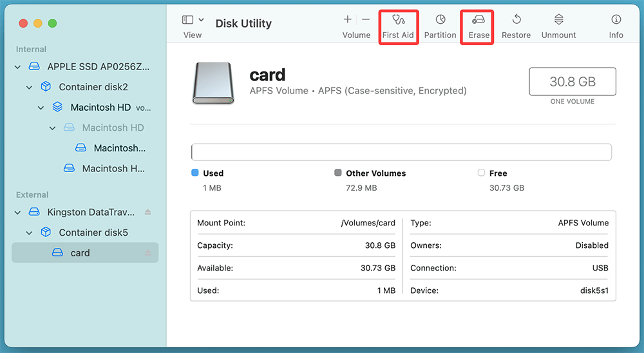Eject the Kingston DataTraveler disk
Viewport: 644px width, 353px height.
click(x=148, y=212)
